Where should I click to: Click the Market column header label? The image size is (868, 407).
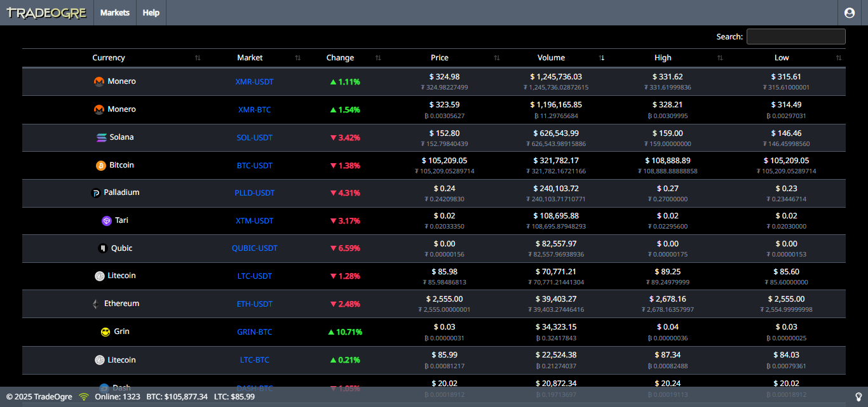(x=250, y=58)
